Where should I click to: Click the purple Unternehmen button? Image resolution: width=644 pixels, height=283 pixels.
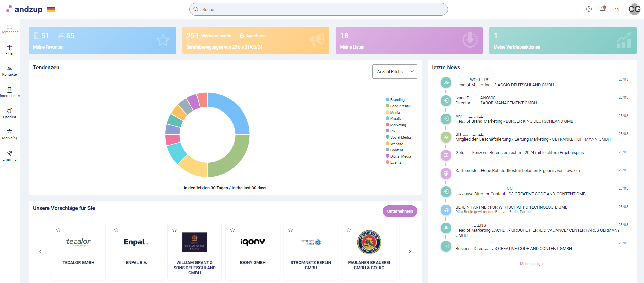(x=400, y=211)
